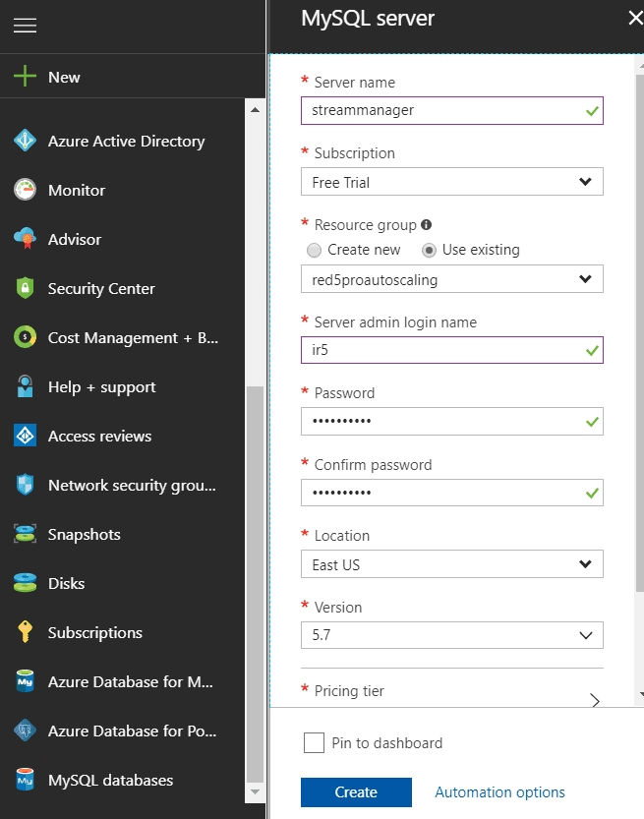Click the Server name input field
This screenshot has width=644, height=819.
tap(452, 110)
